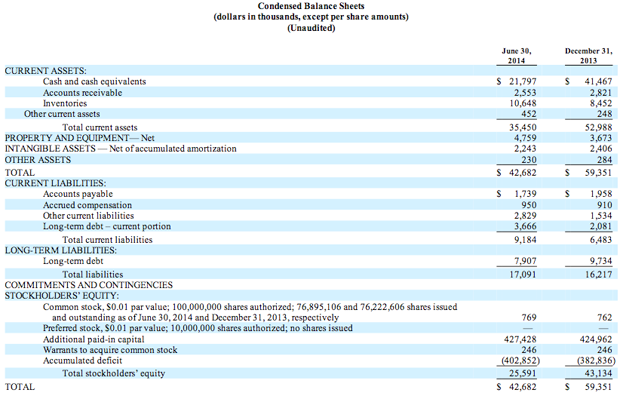This screenshot has height=402, width=620.
Task: Click the stockholders' equity value 25,591
Action: (x=523, y=374)
